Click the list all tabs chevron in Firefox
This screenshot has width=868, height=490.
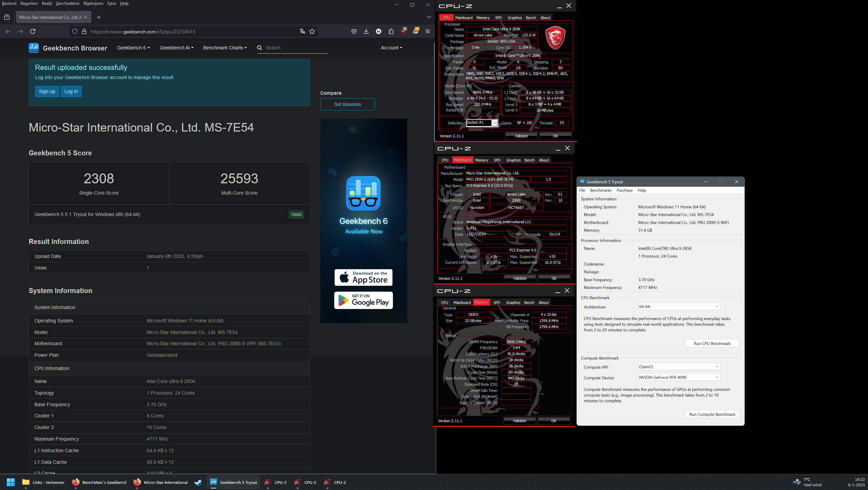click(x=429, y=17)
